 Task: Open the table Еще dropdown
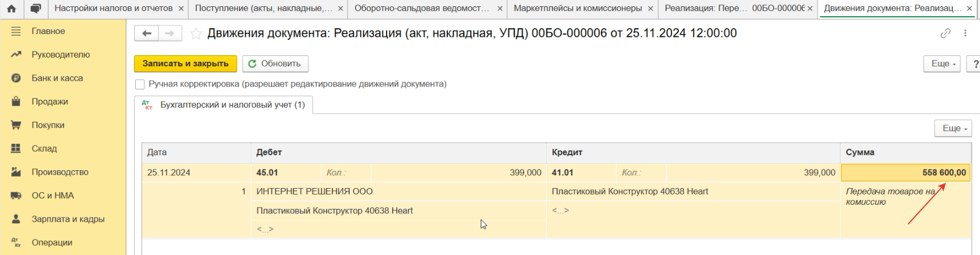click(952, 128)
